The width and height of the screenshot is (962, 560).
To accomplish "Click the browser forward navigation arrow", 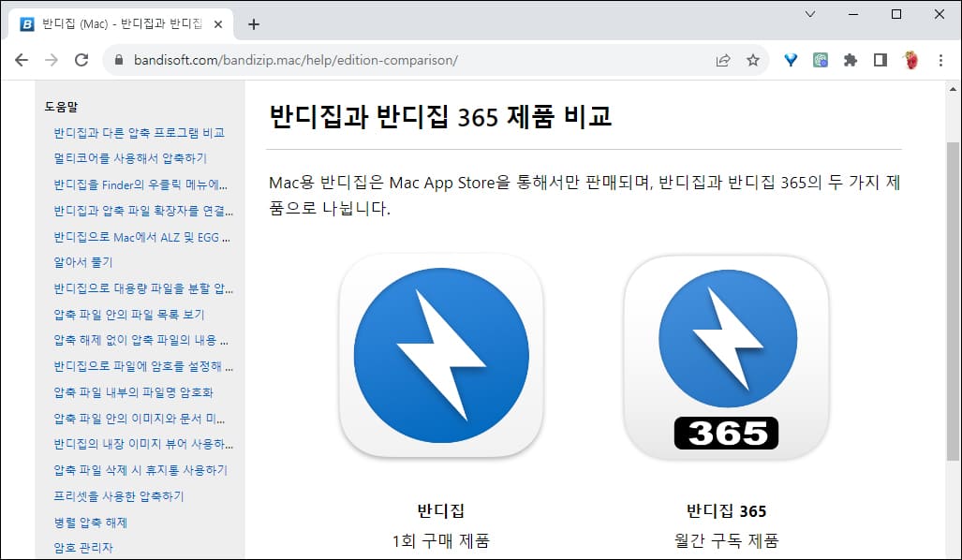I will [x=51, y=59].
